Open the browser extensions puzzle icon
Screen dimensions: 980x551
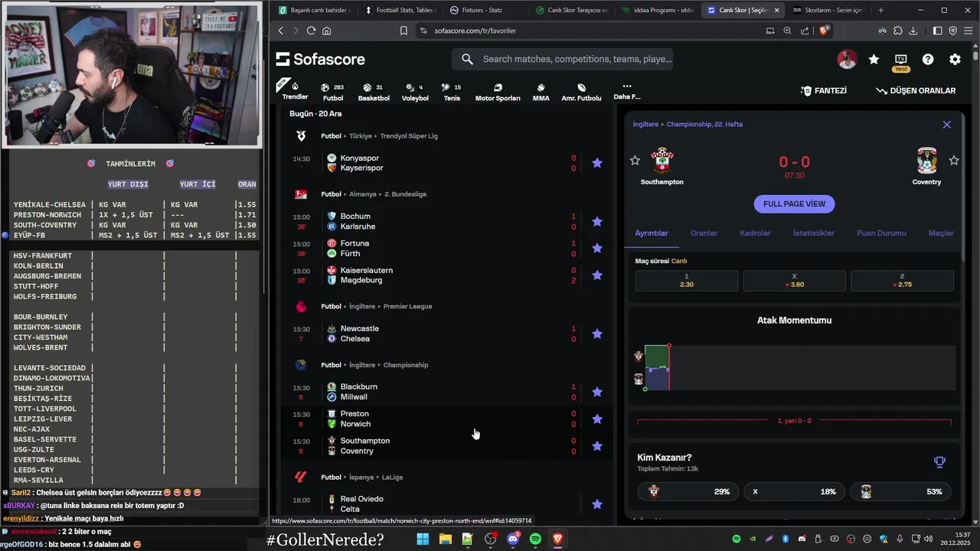tap(898, 31)
